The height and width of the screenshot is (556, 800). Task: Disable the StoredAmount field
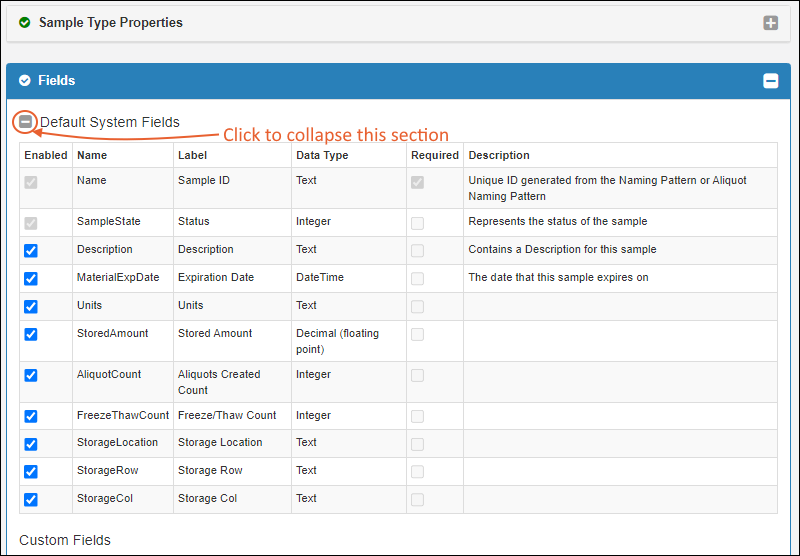click(x=31, y=334)
